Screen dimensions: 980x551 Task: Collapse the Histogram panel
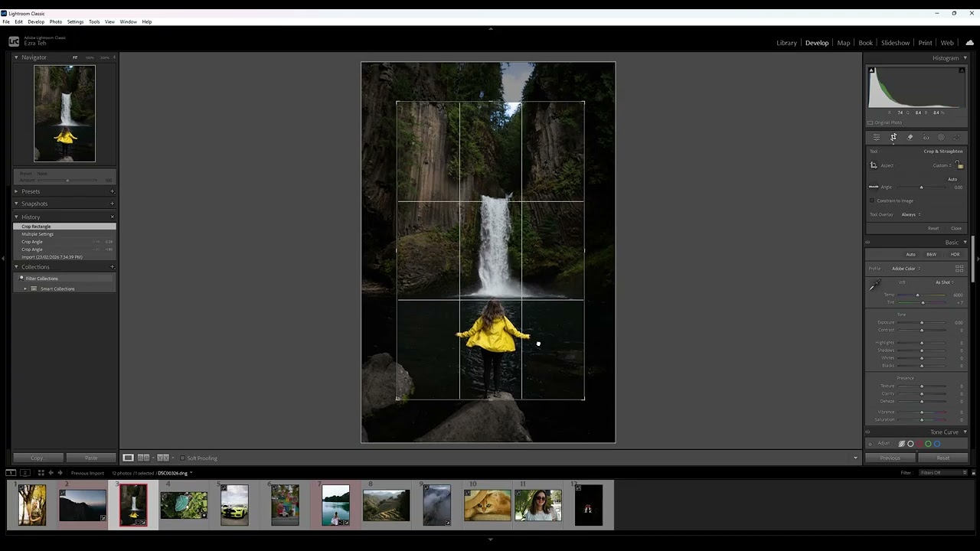coord(965,58)
